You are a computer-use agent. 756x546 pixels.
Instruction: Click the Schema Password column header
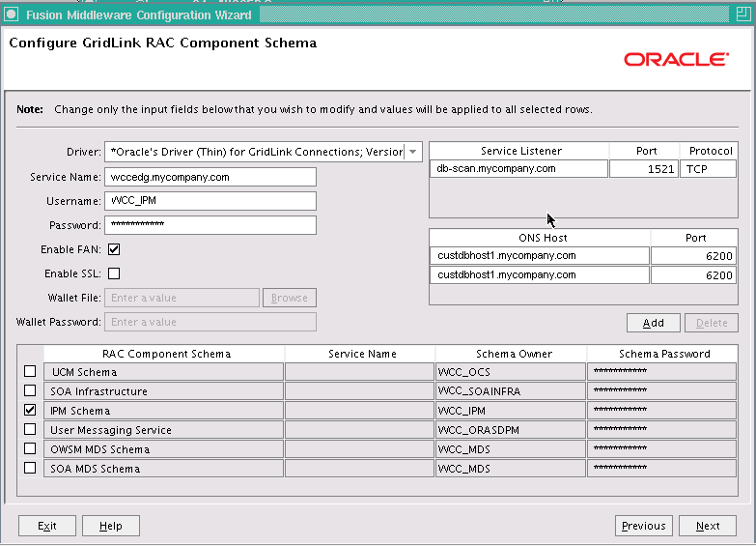(664, 354)
